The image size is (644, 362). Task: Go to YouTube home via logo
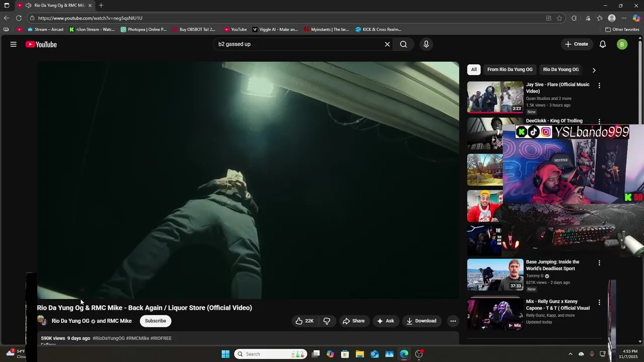click(41, 44)
